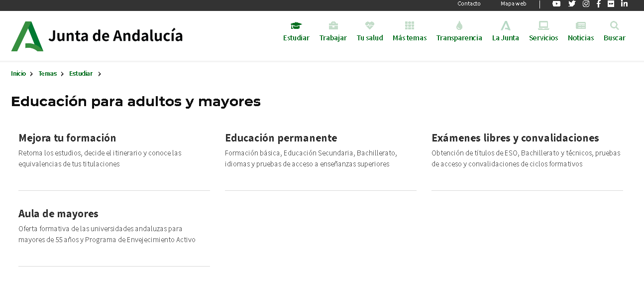Click the laptop Servicios icon

point(543,25)
